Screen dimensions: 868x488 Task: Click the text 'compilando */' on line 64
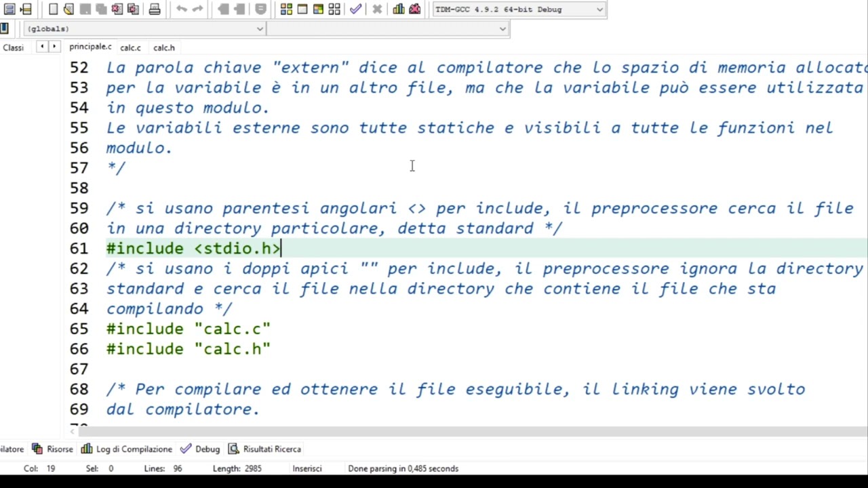[169, 309]
